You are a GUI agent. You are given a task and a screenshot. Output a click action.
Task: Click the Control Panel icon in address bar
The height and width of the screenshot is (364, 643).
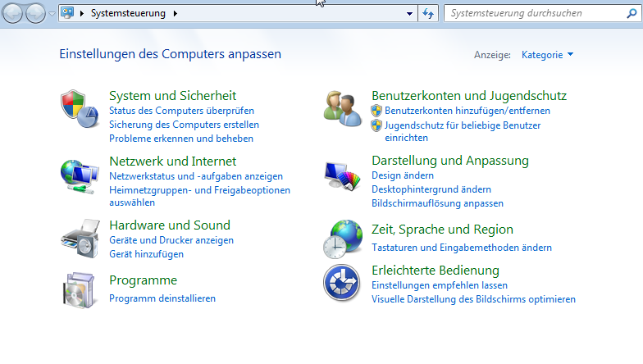click(x=67, y=13)
